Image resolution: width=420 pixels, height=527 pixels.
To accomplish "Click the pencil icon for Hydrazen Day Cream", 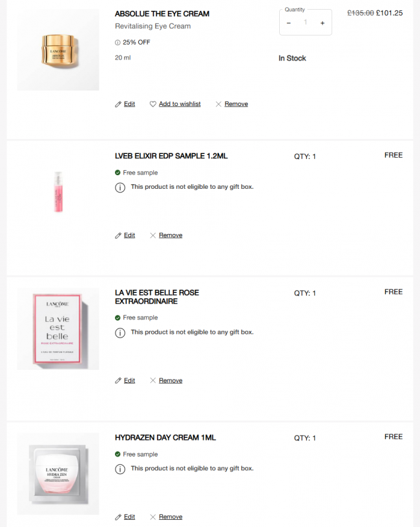I will pos(118,517).
